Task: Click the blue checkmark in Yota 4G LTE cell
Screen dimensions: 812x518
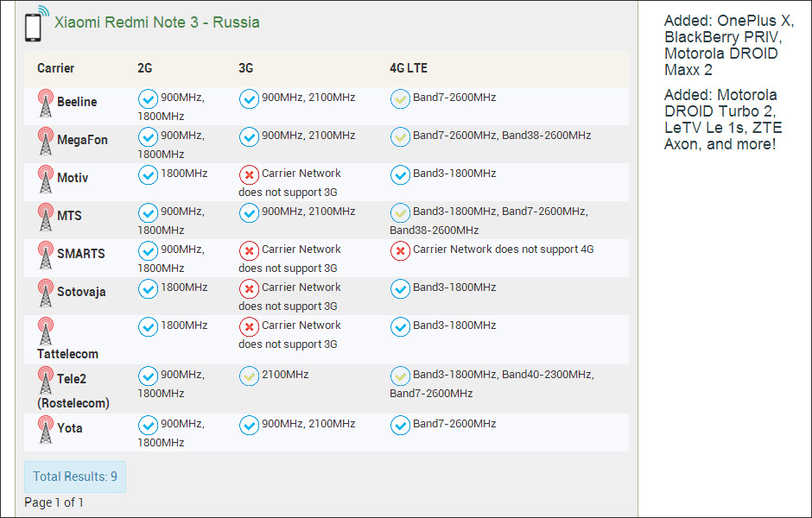Action: [400, 425]
